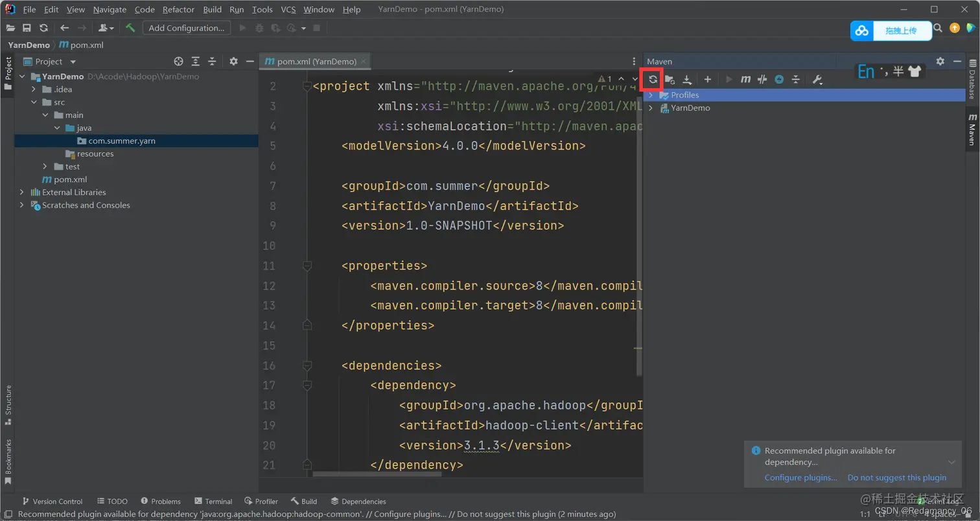
Task: Hide the Maven panel
Action: pos(957,62)
